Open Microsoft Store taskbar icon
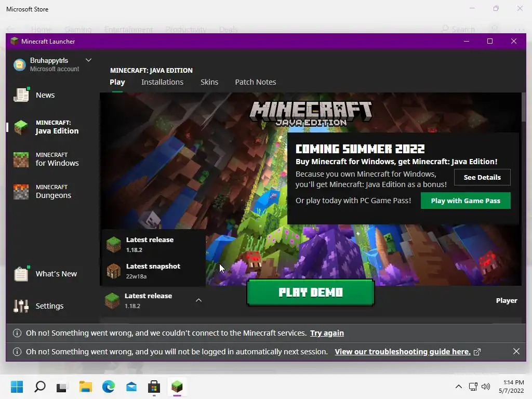This screenshot has height=399, width=532. click(x=154, y=387)
